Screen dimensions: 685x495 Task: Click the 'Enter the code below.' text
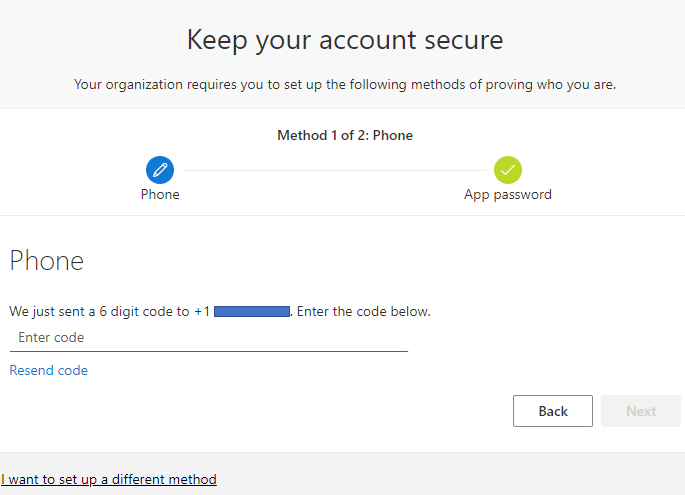(x=364, y=312)
